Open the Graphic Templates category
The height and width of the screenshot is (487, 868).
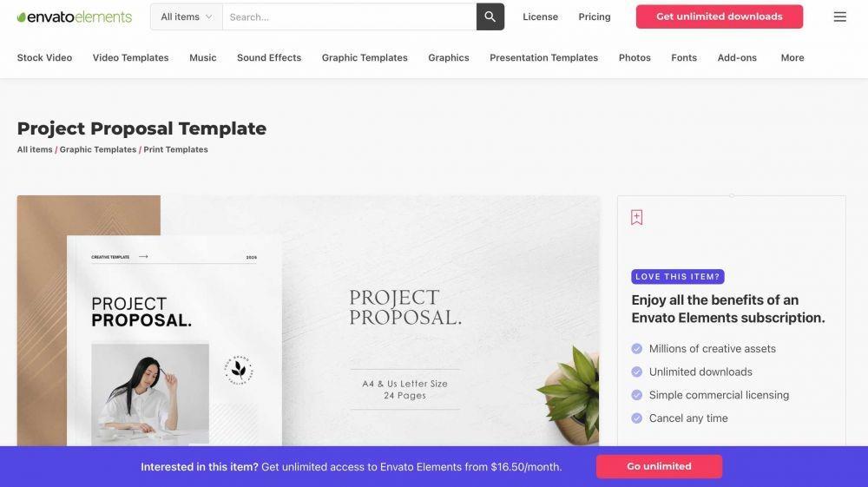[x=365, y=57]
